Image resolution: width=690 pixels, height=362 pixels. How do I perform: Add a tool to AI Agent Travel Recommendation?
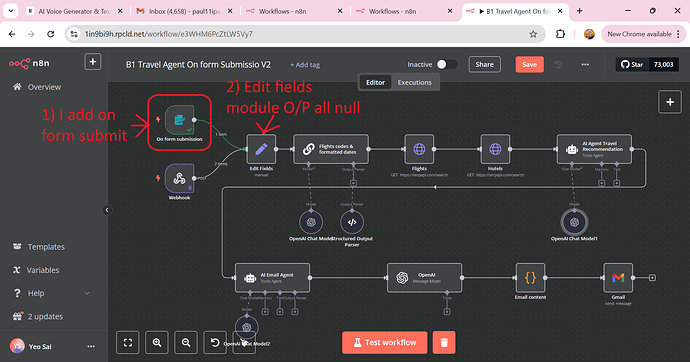(x=617, y=183)
